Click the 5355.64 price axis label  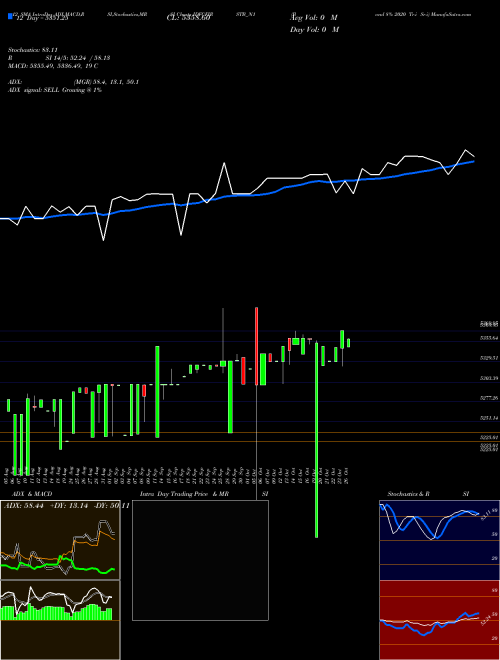[489, 338]
